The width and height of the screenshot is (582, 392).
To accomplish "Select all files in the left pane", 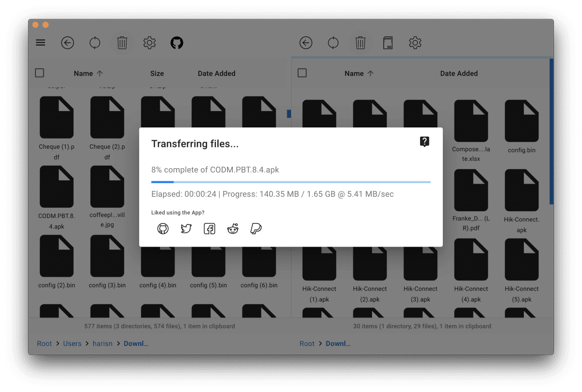I will (x=39, y=72).
